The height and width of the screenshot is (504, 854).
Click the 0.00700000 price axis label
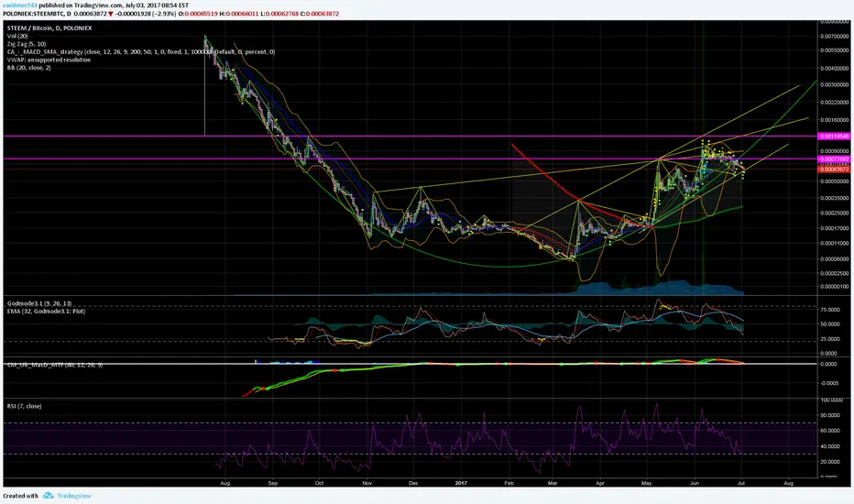coord(835,37)
